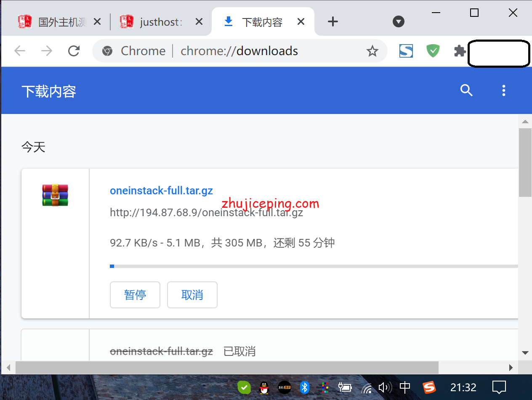
Task: Click the browser forward arrow
Action: click(46, 51)
